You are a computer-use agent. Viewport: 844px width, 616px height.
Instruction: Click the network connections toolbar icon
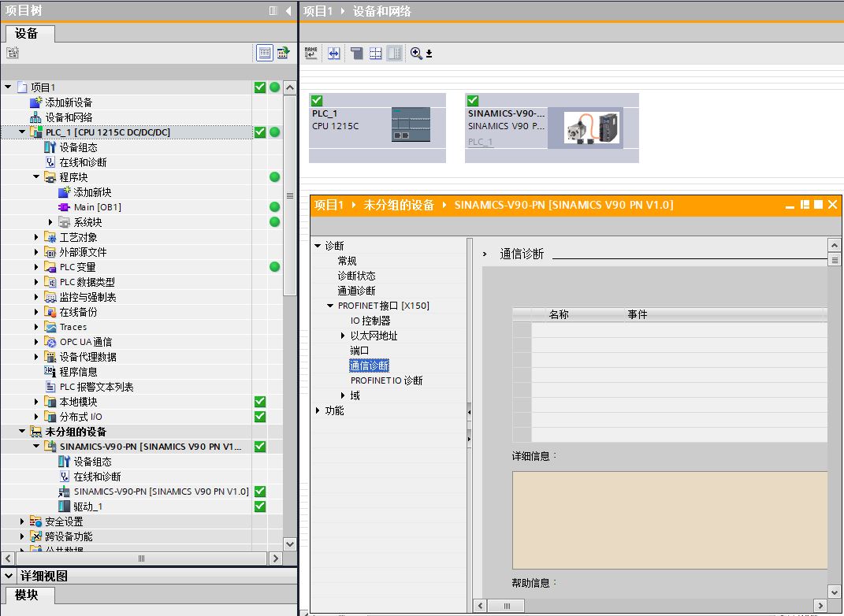(334, 53)
